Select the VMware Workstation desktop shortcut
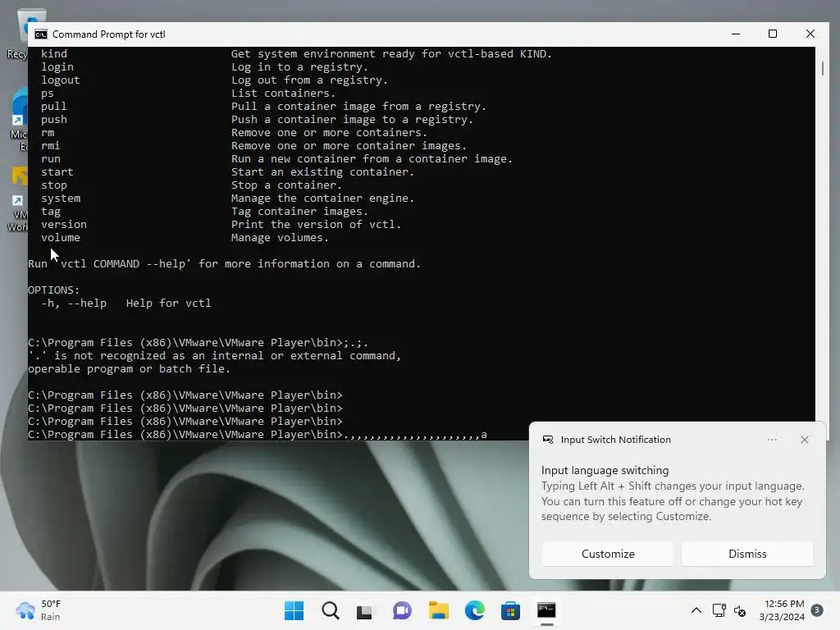The width and height of the screenshot is (840, 630). tap(19, 199)
